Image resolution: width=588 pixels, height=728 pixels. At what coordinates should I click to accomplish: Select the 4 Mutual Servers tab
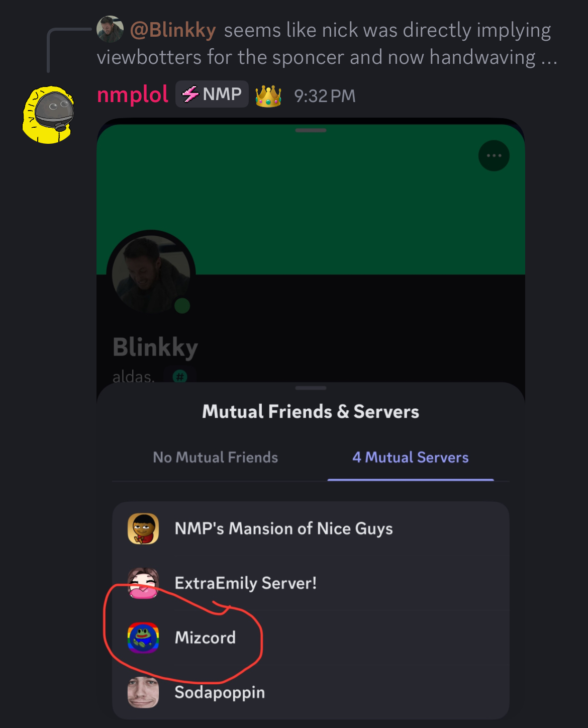click(x=410, y=457)
